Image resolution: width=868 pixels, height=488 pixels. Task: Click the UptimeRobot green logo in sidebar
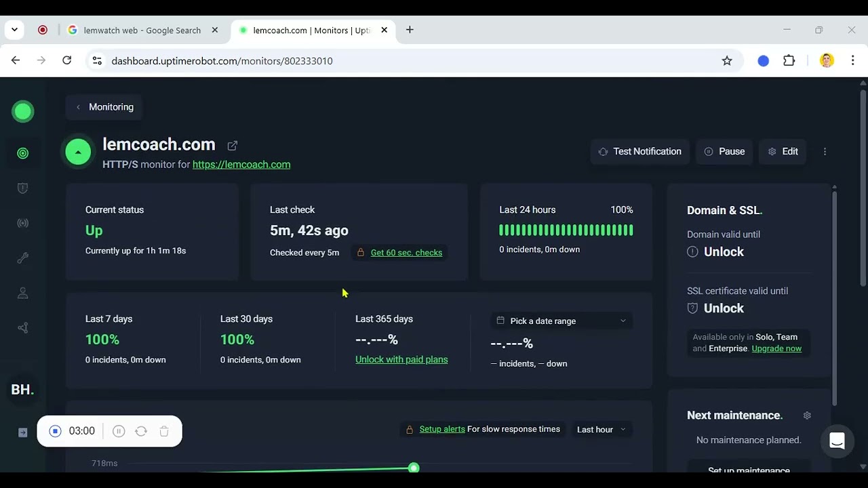23,112
